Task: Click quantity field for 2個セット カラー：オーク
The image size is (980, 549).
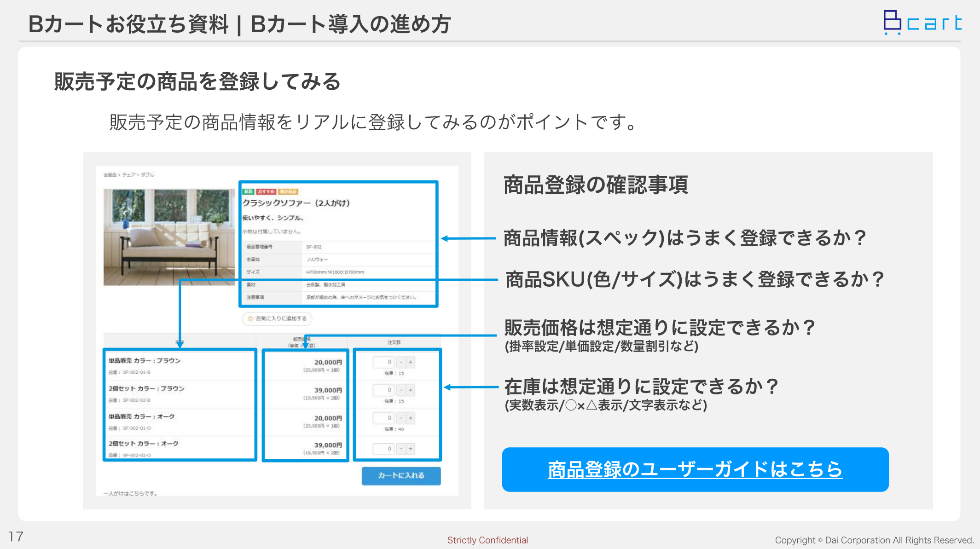Action: pyautogui.click(x=384, y=449)
